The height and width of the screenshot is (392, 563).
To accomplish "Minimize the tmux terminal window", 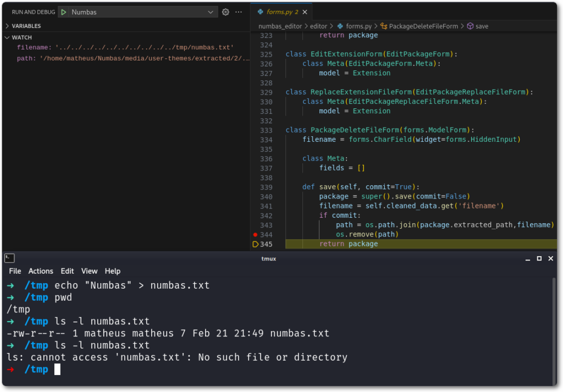I will [x=527, y=258].
